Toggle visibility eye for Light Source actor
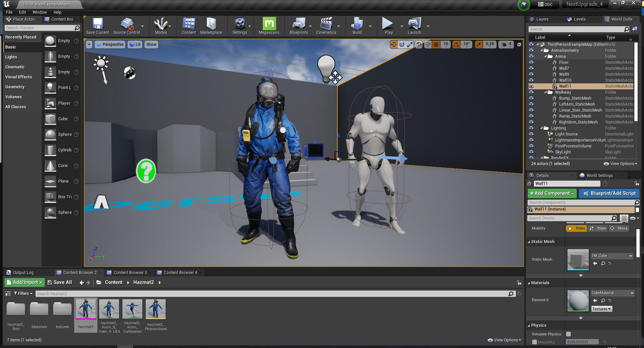 [531, 134]
